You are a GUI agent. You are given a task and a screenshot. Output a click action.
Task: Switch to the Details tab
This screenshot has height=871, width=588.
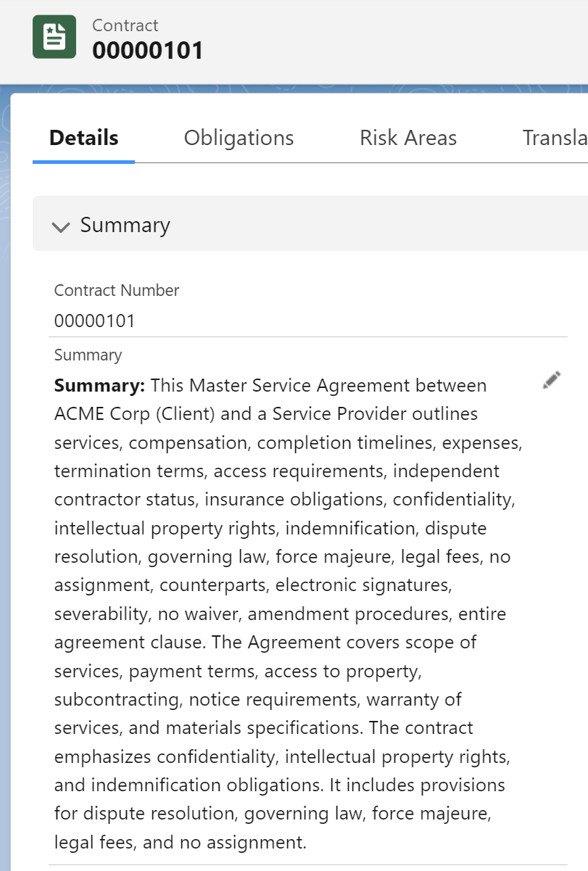(84, 138)
